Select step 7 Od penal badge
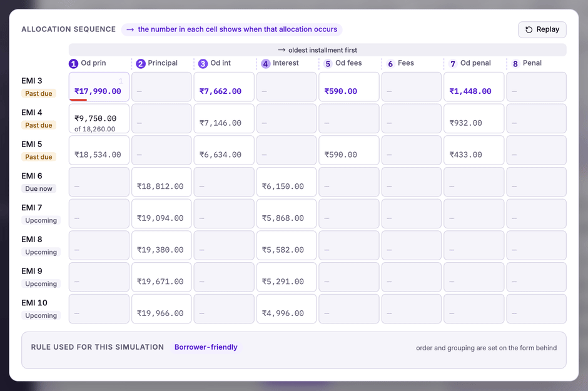588x391 pixels. pyautogui.click(x=453, y=64)
